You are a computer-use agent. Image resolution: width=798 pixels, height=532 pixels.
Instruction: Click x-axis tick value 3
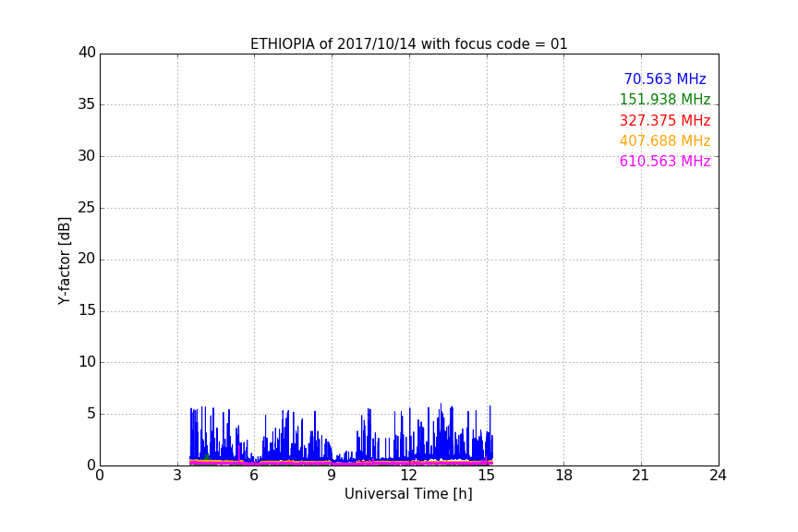coord(177,476)
